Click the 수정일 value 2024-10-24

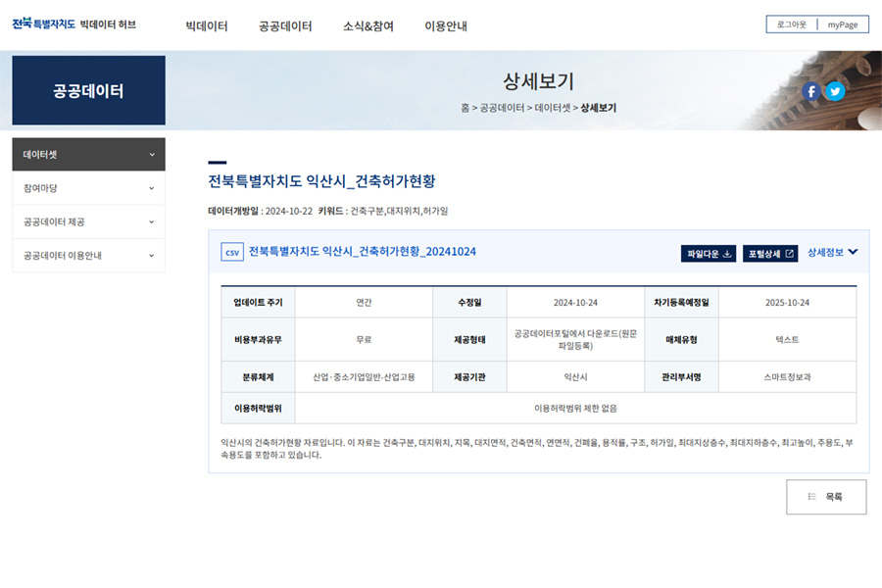coord(575,303)
